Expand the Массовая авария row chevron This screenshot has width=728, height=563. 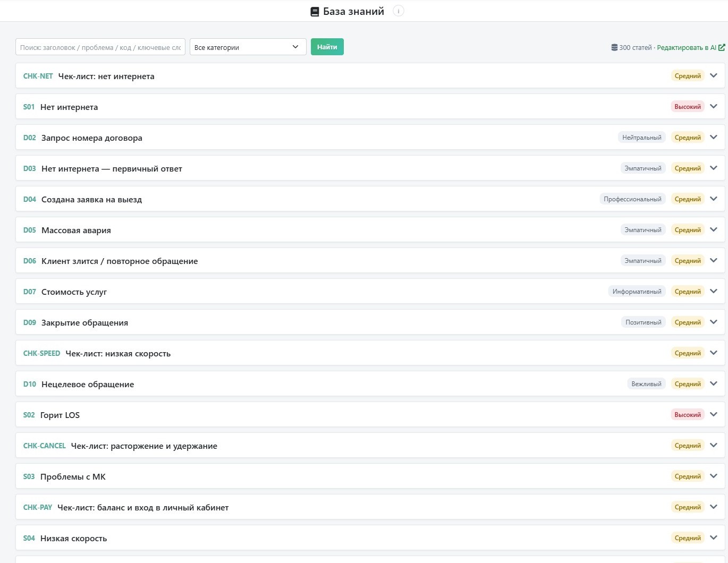pos(714,229)
